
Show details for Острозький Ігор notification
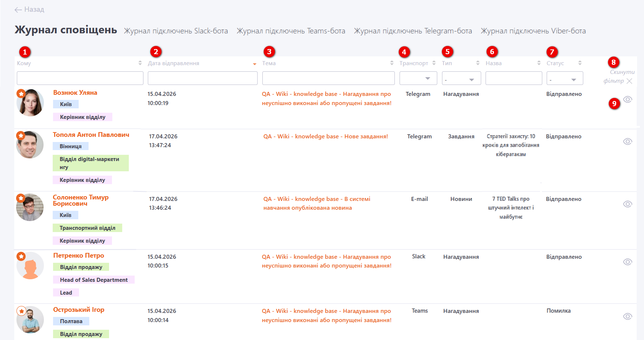pyautogui.click(x=628, y=317)
